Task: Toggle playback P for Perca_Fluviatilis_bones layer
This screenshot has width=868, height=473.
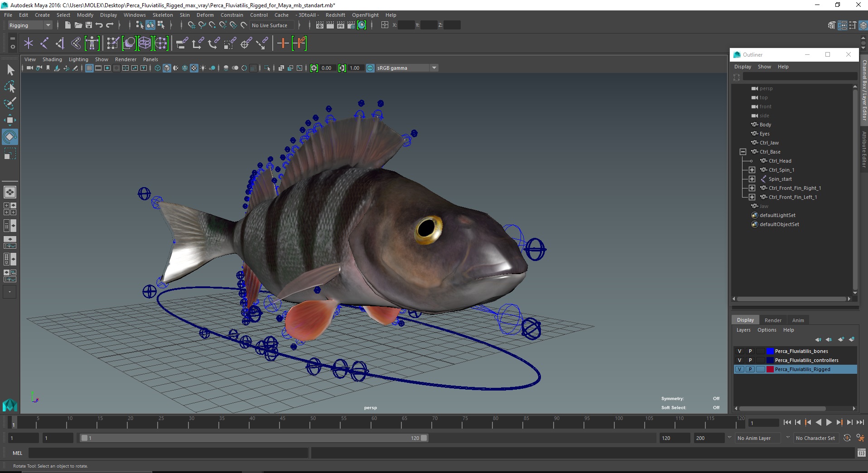Action: tap(750, 351)
